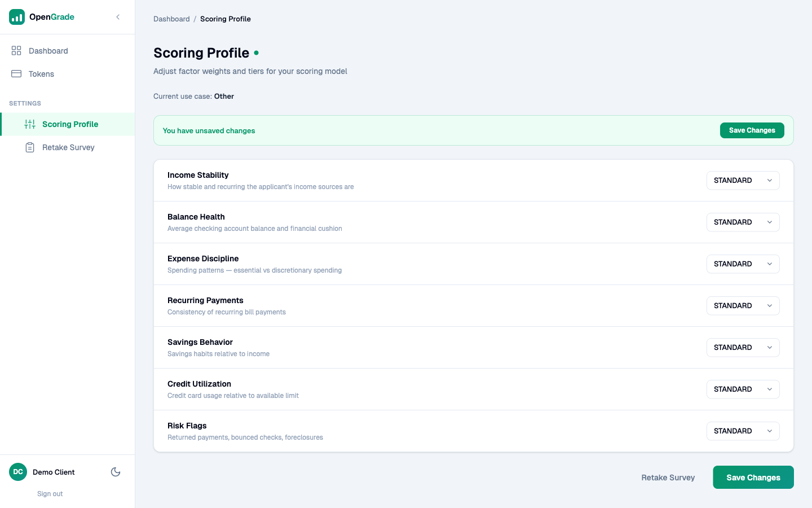The width and height of the screenshot is (812, 508).
Task: Open the Demo Client DC avatar
Action: coord(17,472)
